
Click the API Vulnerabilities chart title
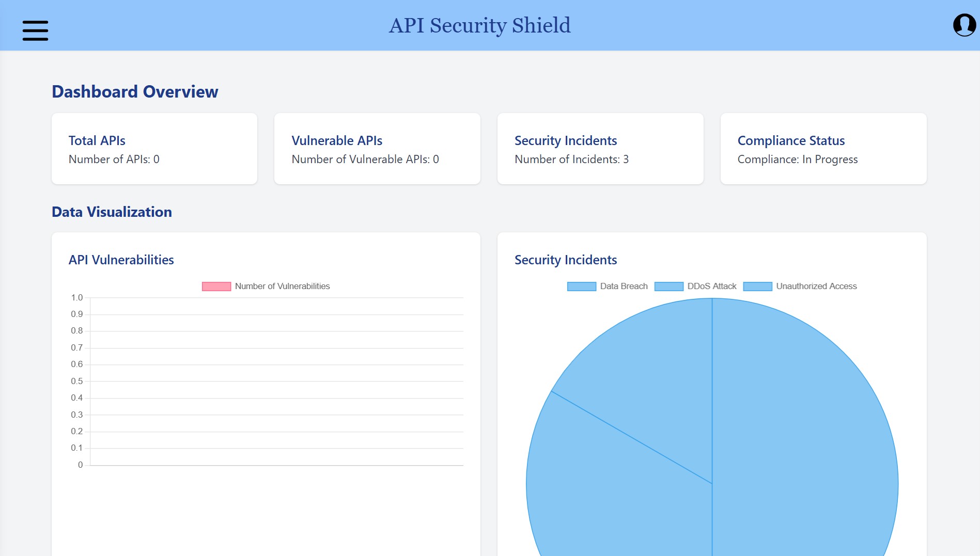point(121,260)
